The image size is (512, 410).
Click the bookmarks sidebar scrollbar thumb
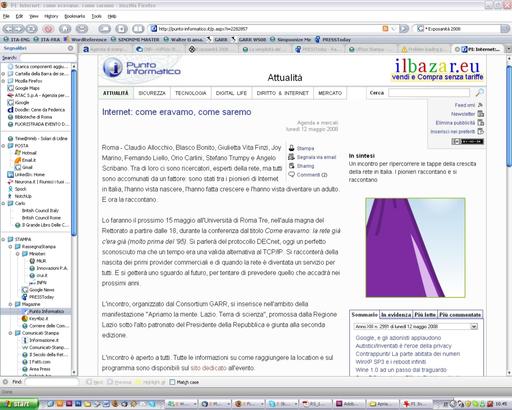[74, 153]
